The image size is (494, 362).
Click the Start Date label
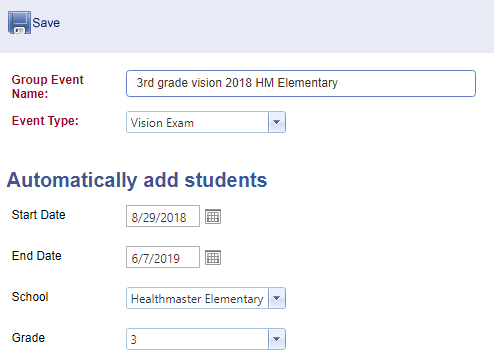click(x=38, y=215)
